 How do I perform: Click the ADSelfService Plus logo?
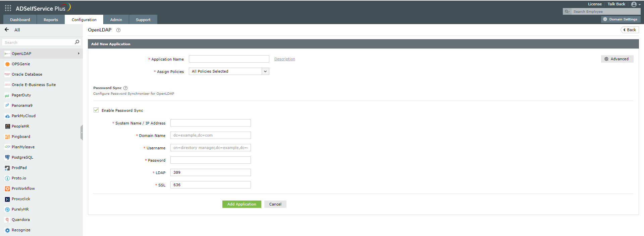[x=43, y=8]
